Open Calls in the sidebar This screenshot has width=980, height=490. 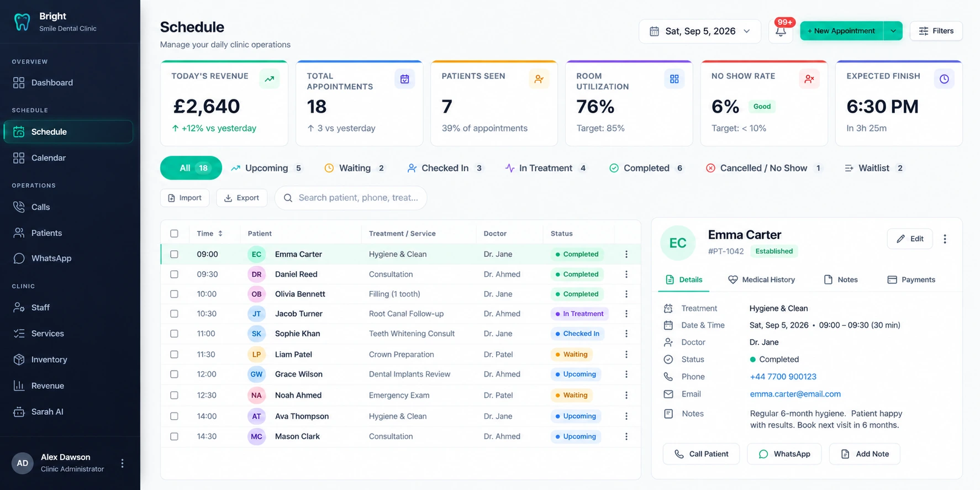(x=68, y=207)
